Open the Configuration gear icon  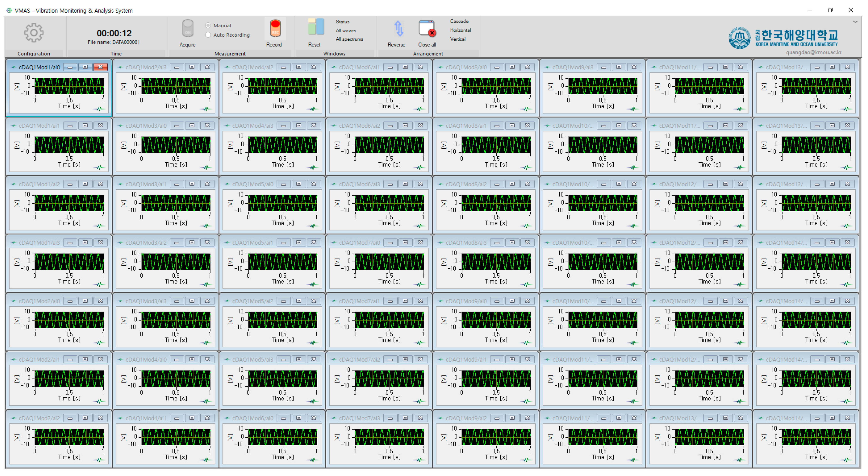pos(34,32)
